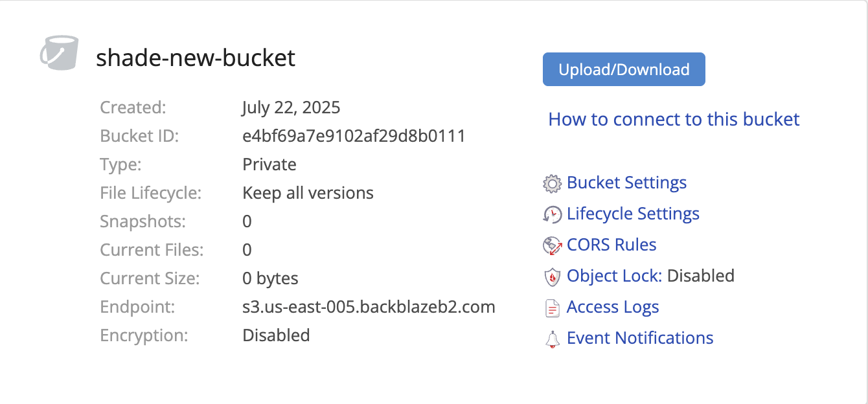Click the Object Lock shield icon

(x=552, y=277)
